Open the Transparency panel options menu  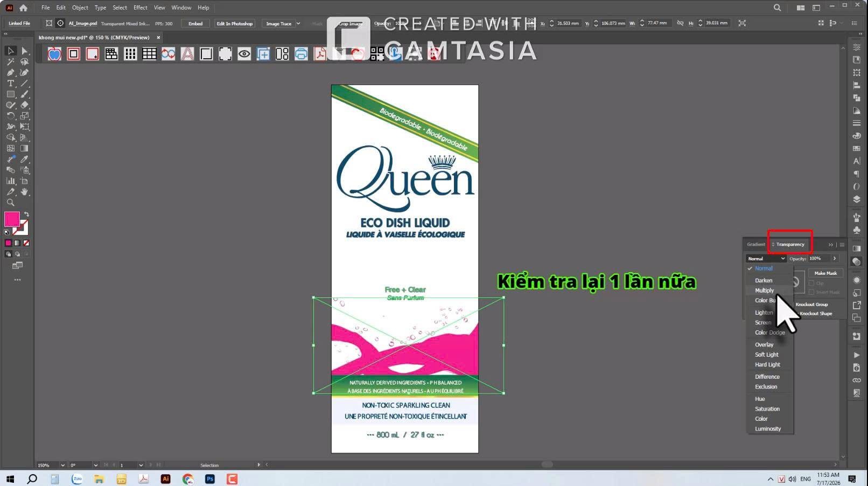pos(842,245)
